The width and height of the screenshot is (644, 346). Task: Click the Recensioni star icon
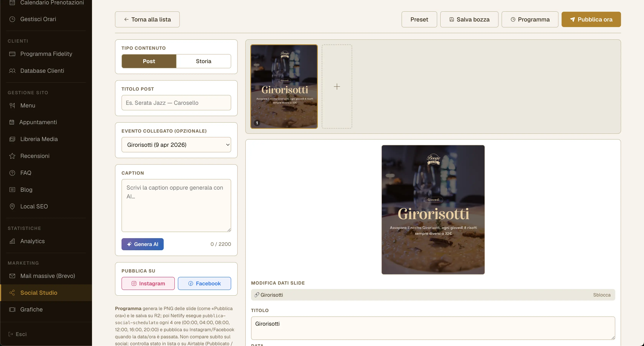click(12, 156)
